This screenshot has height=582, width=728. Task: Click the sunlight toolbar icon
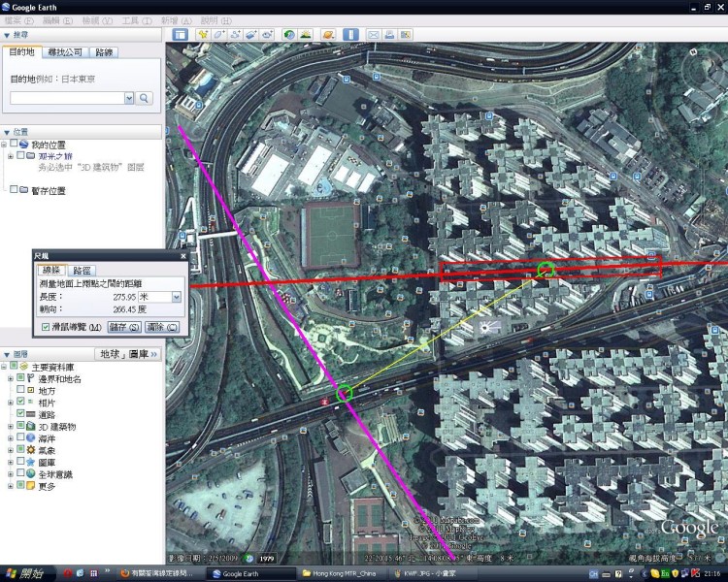click(x=306, y=34)
